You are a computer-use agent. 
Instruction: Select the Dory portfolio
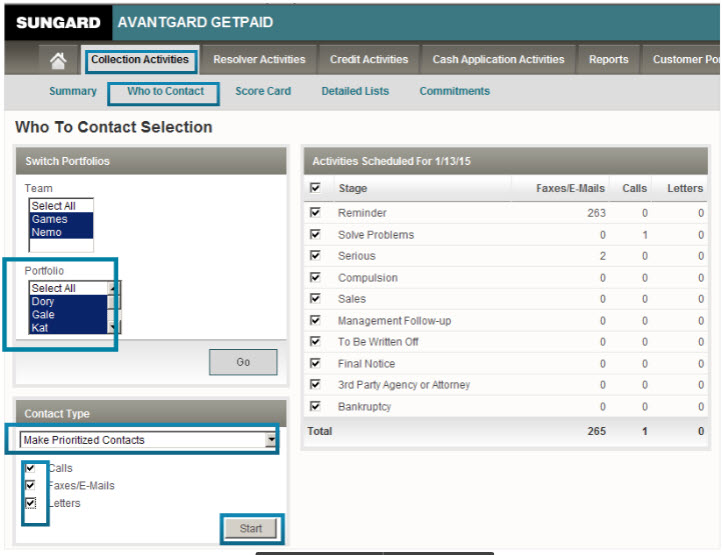click(68, 301)
